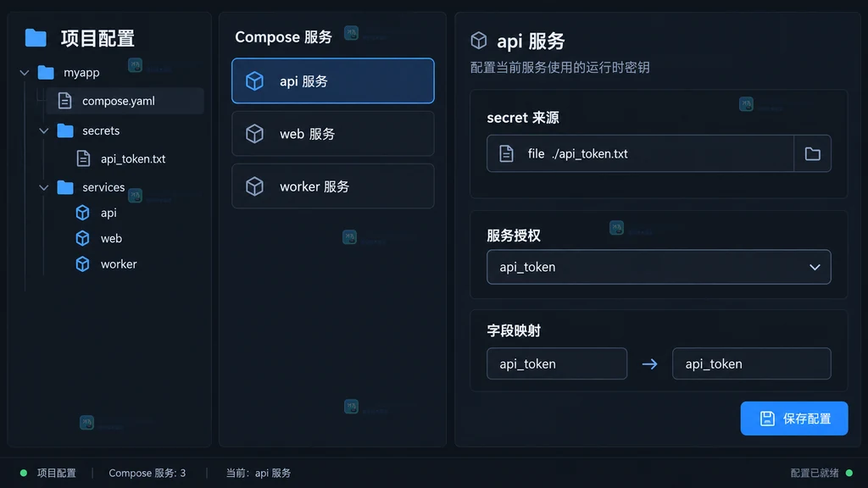This screenshot has width=868, height=488.
Task: Click the source api_token mapping field
Action: click(557, 363)
